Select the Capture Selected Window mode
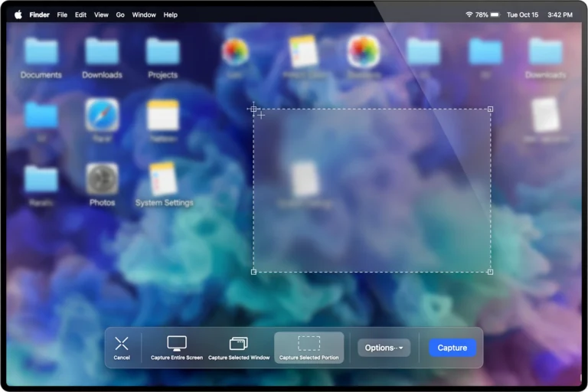This screenshot has height=392, width=588. (239, 348)
